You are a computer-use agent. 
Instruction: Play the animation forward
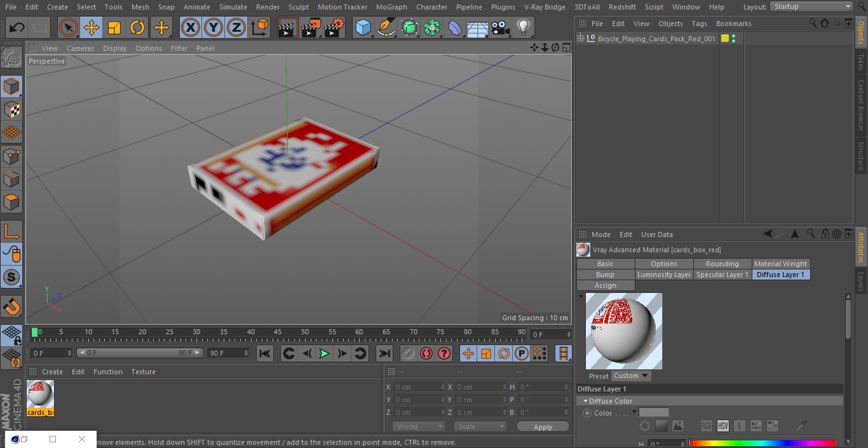(x=324, y=353)
